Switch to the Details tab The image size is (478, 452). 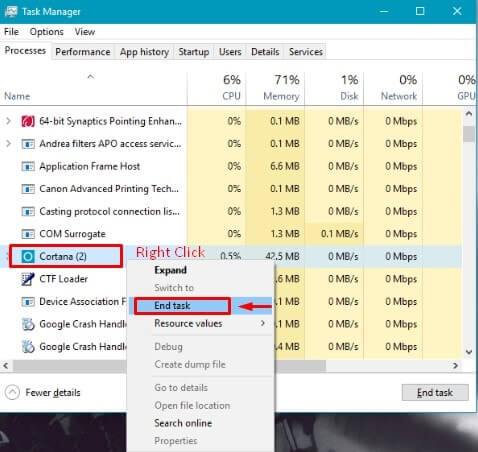(265, 52)
